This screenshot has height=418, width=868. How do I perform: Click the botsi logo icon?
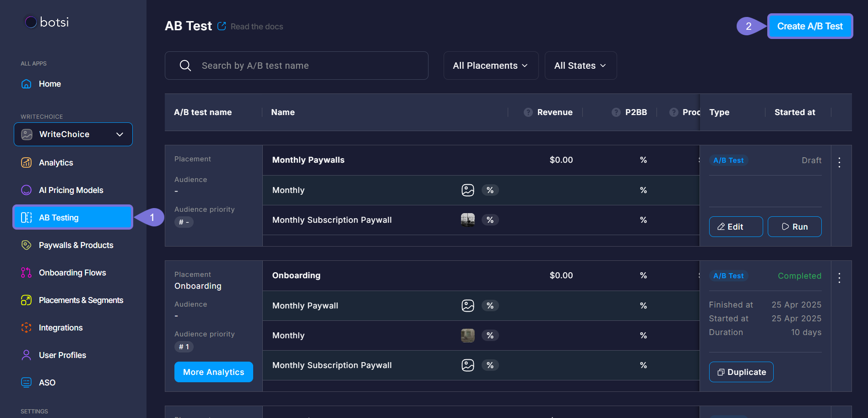pos(31,22)
